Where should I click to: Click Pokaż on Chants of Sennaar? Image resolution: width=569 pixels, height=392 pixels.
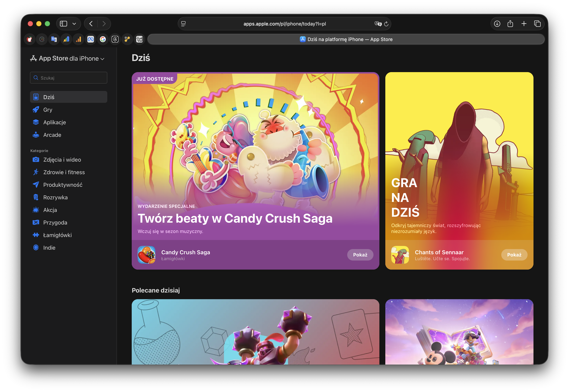pos(514,255)
